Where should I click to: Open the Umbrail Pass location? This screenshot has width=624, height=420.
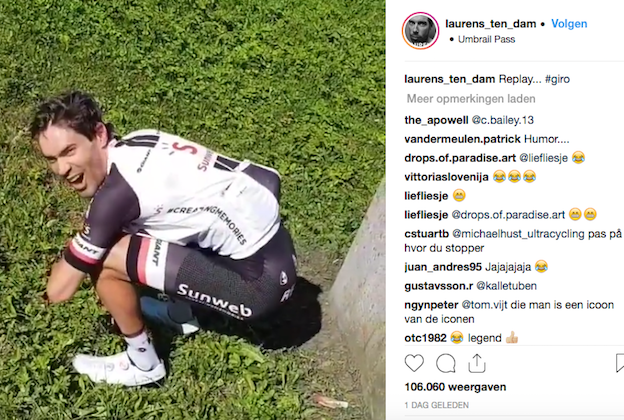click(x=486, y=39)
